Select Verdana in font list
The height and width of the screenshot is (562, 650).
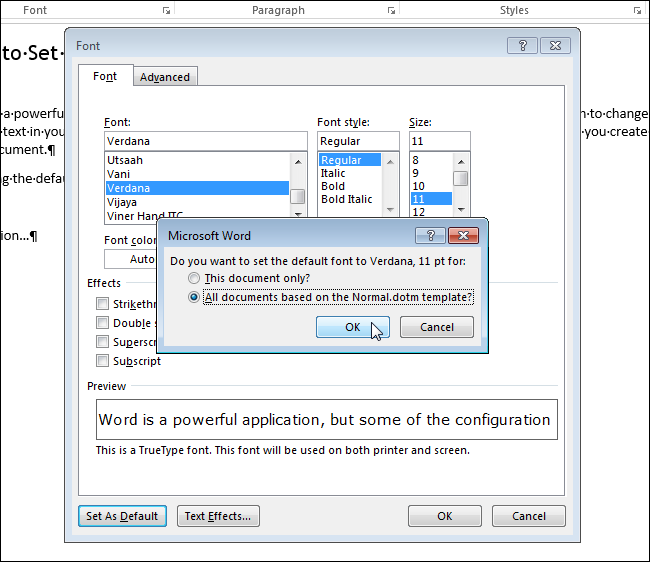point(197,188)
